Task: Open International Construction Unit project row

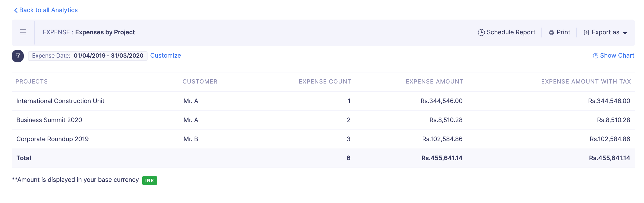Action: [x=60, y=101]
